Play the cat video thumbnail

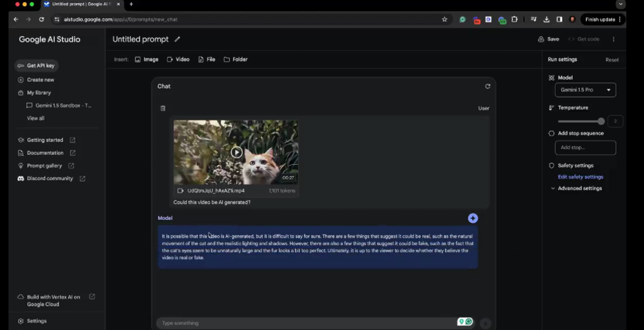click(x=236, y=152)
